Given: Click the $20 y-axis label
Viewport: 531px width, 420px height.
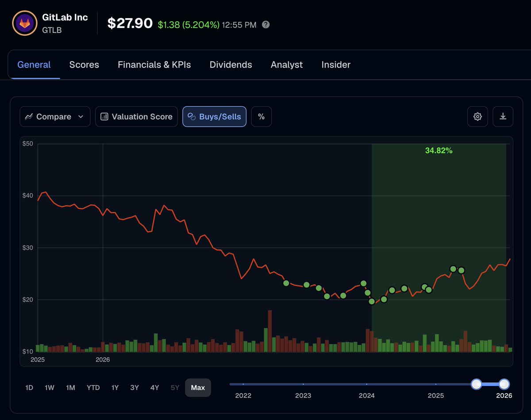Looking at the screenshot, I should 28,300.
